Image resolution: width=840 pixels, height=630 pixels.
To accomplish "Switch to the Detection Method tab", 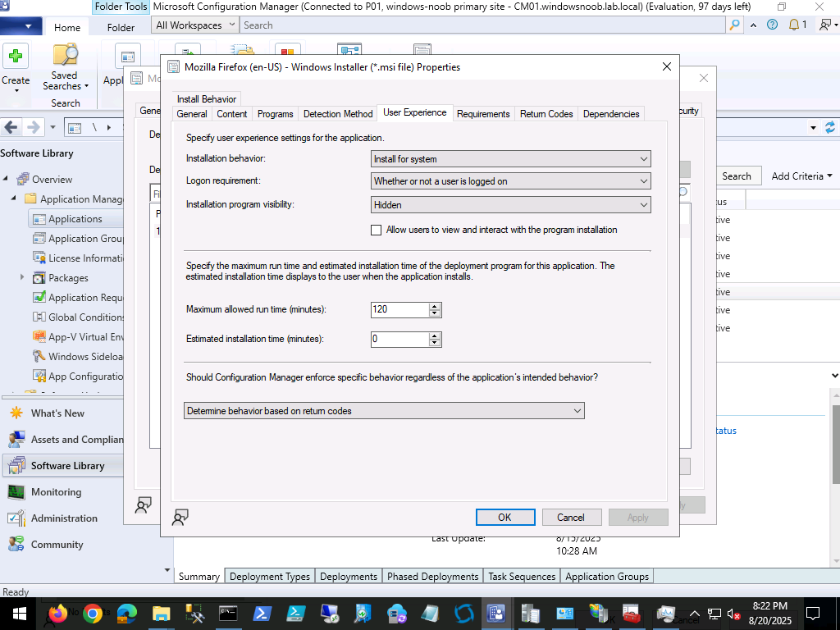I will coord(338,113).
